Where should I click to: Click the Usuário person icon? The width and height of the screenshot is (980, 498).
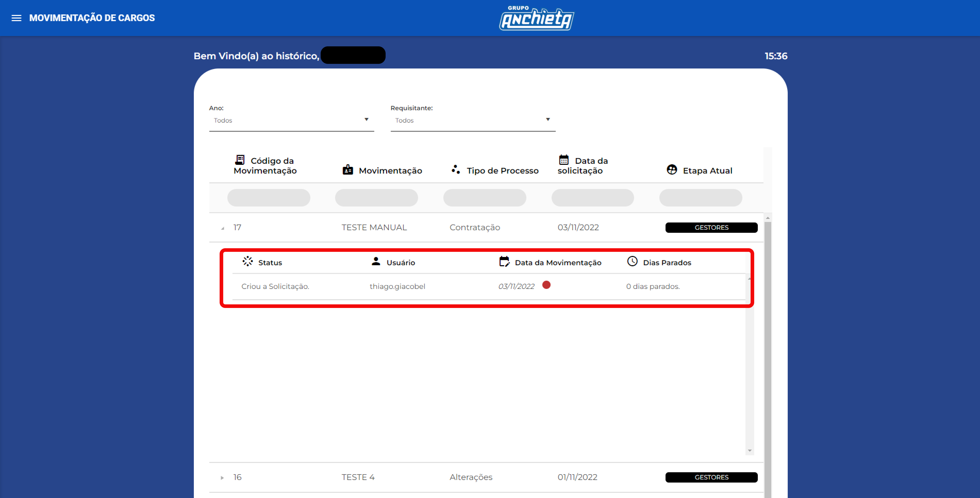(376, 261)
